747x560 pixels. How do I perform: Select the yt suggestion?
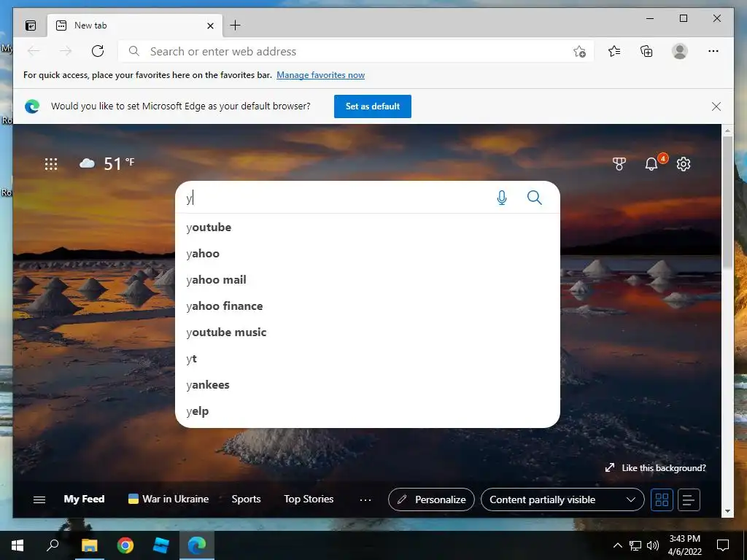(x=368, y=359)
